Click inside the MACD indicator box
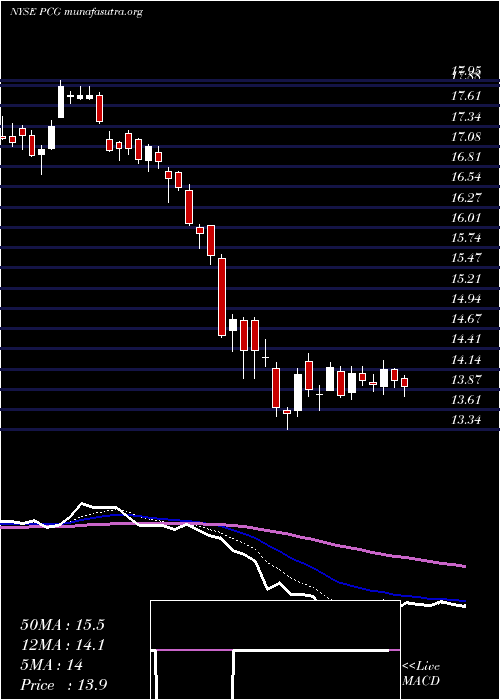This screenshot has width=500, height=700. 275,650
